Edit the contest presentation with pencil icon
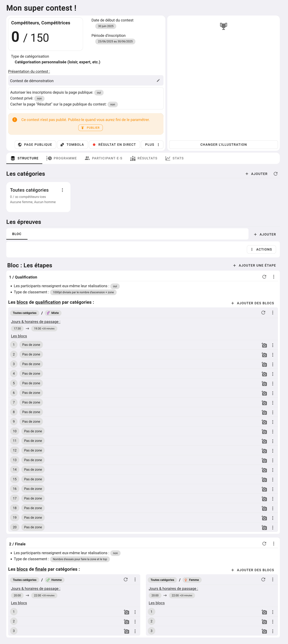The height and width of the screenshot is (644, 288). [x=158, y=80]
